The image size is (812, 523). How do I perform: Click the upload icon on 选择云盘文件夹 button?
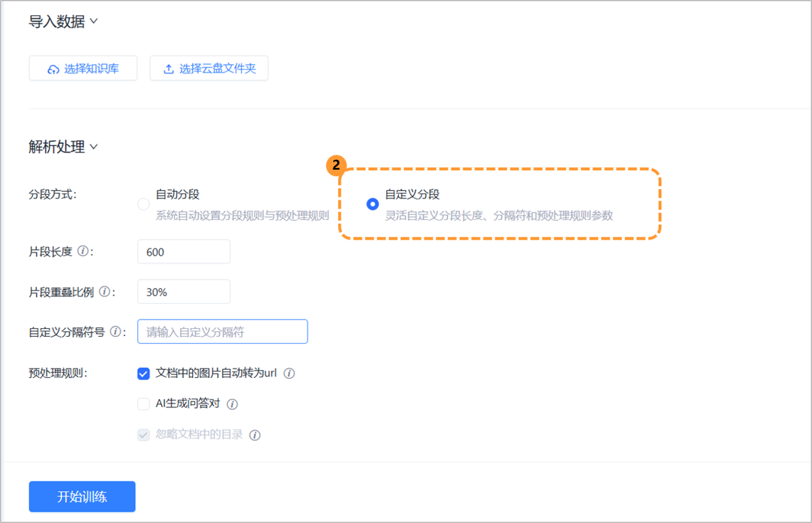(168, 68)
